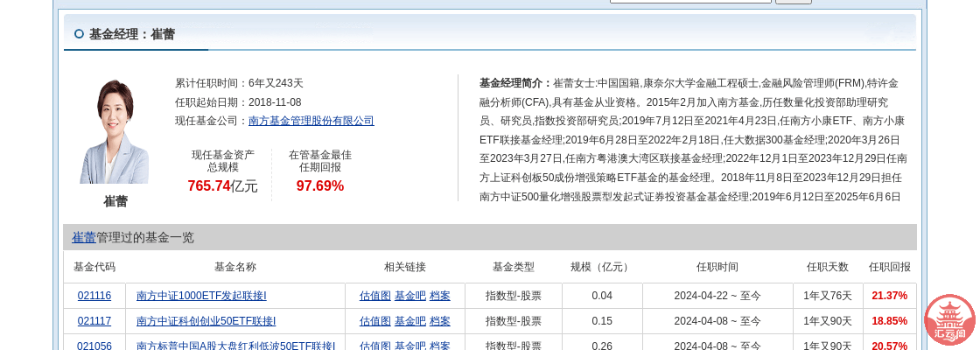Click 规模（亿元） column header
Screen dimensions: 980x350
point(602,267)
